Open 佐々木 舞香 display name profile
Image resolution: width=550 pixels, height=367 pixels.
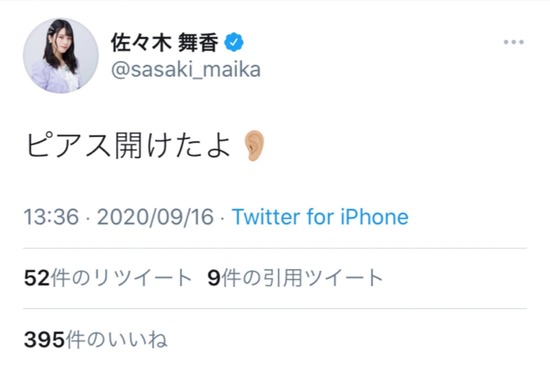click(x=165, y=42)
